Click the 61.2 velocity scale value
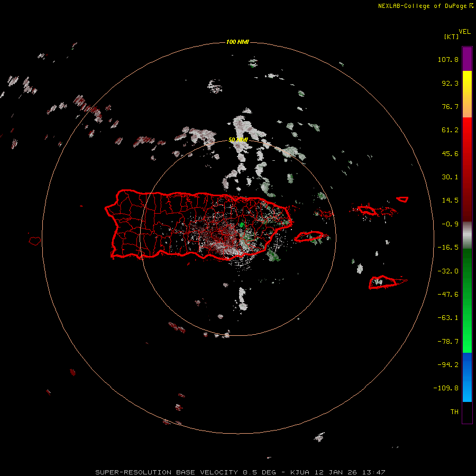This screenshot has height=476, width=476. 450,130
